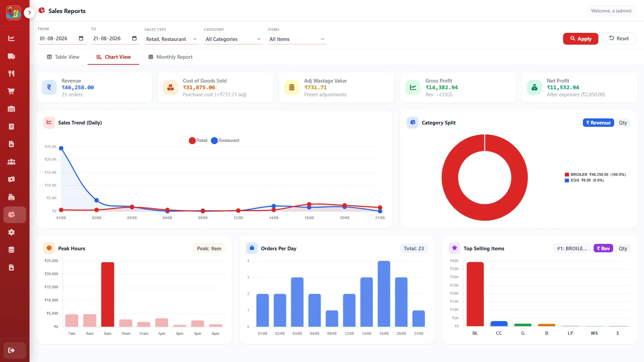Open the All Items dropdown
The image size is (644, 362).
tap(297, 39)
